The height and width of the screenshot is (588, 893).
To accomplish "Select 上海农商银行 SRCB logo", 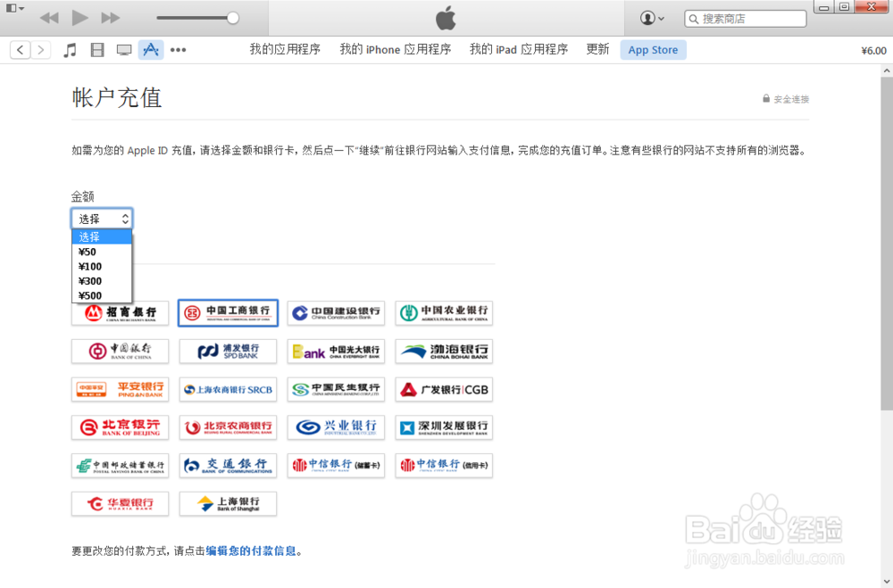I will pos(228,389).
